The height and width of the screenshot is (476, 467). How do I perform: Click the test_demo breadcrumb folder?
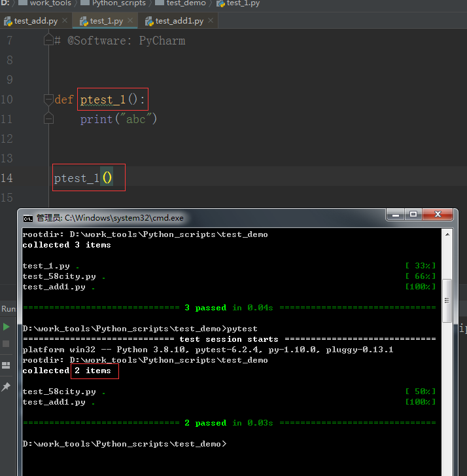[x=181, y=3]
